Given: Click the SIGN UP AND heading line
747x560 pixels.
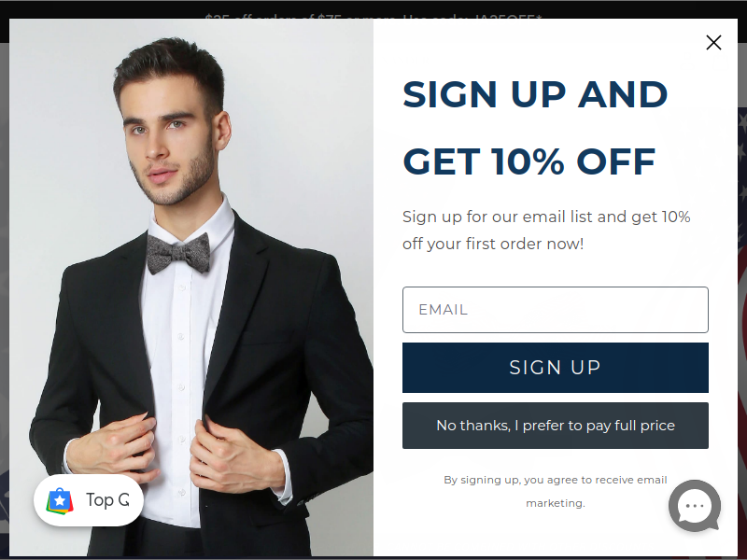Looking at the screenshot, I should coord(535,94).
